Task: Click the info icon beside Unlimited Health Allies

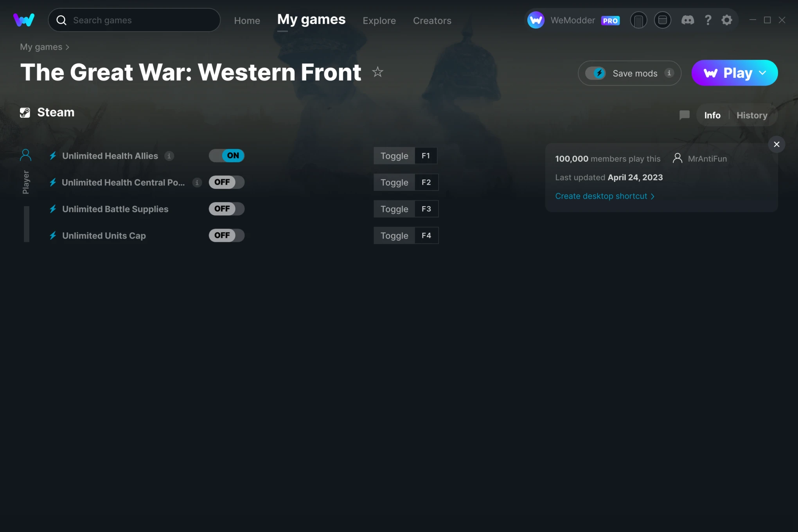Action: coord(169,156)
